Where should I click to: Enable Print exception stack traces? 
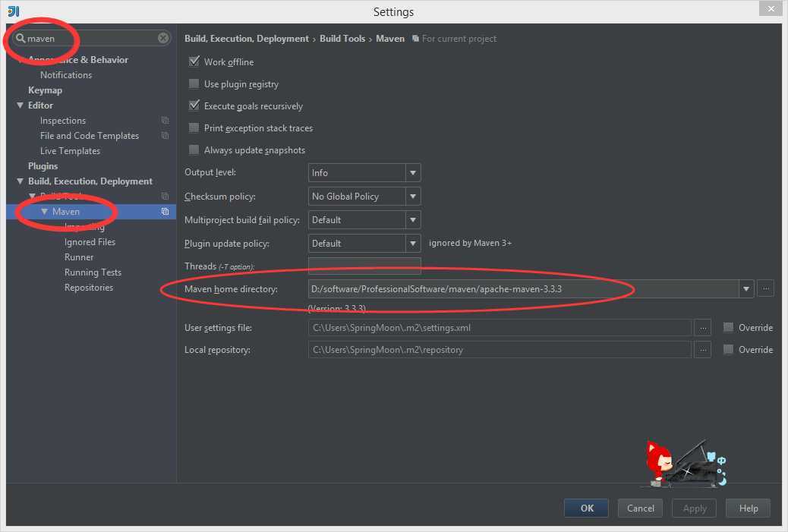pos(194,127)
